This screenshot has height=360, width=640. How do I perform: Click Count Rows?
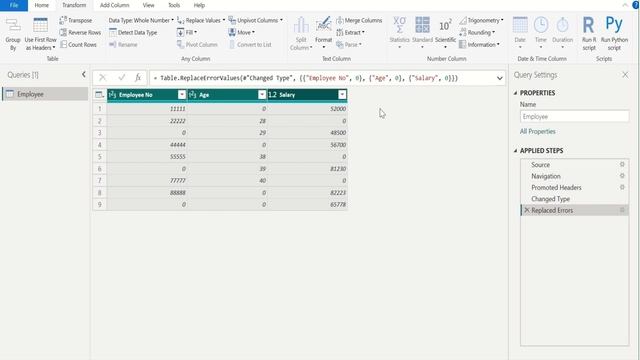click(x=78, y=44)
